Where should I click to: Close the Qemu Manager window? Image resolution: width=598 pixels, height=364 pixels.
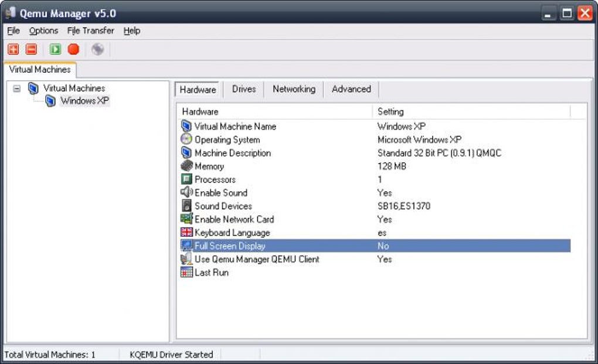(x=585, y=13)
